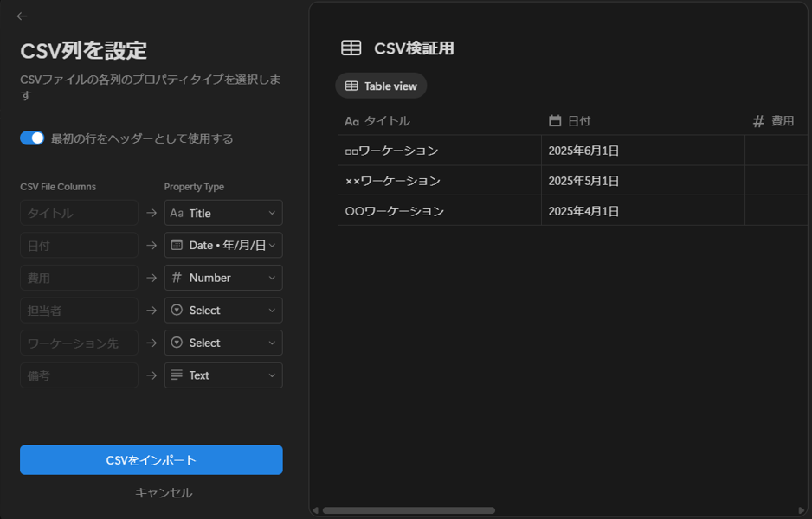This screenshot has height=519, width=812.
Task: Click the table icon beside CSV検証用 title
Action: [351, 48]
